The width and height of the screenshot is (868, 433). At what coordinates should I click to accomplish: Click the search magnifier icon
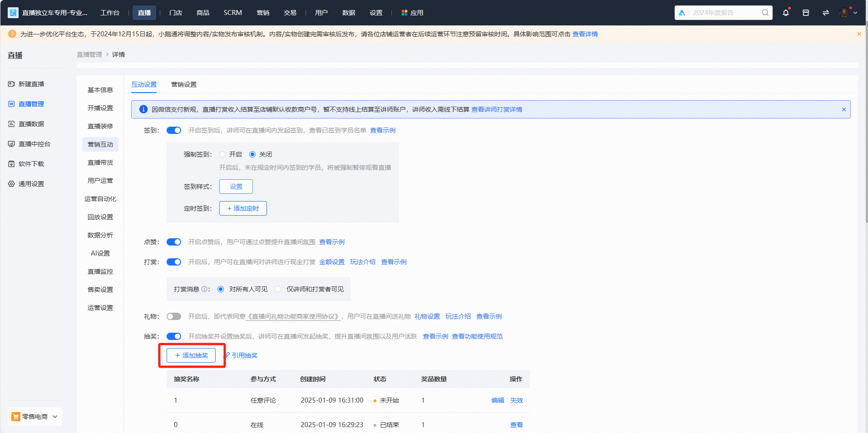[x=765, y=13]
